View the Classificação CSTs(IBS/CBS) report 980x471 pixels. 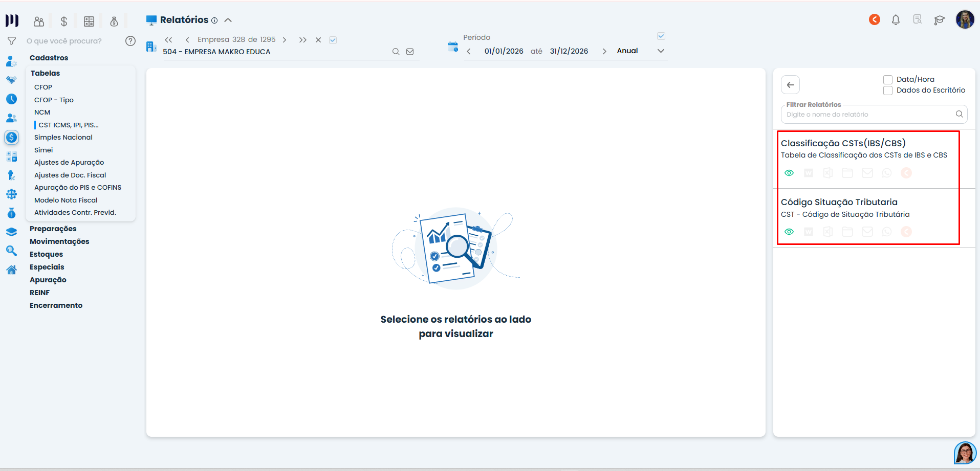(x=789, y=173)
